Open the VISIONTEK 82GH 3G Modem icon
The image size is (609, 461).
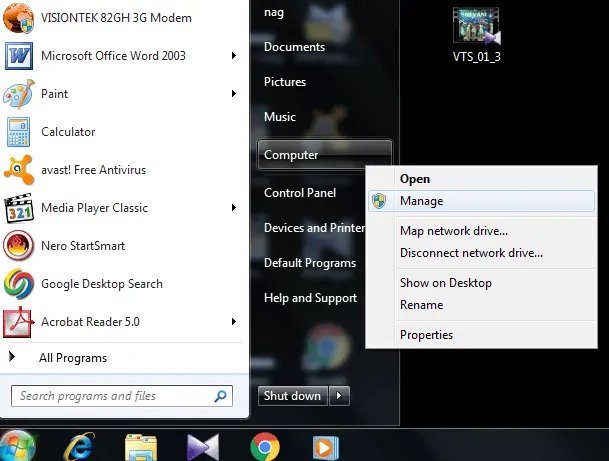[18, 18]
